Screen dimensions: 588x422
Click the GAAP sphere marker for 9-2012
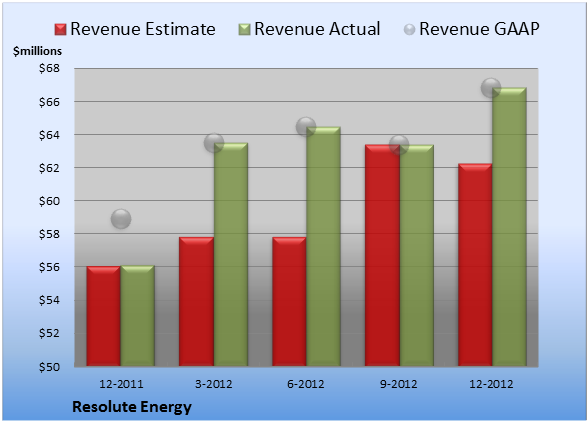tap(399, 144)
